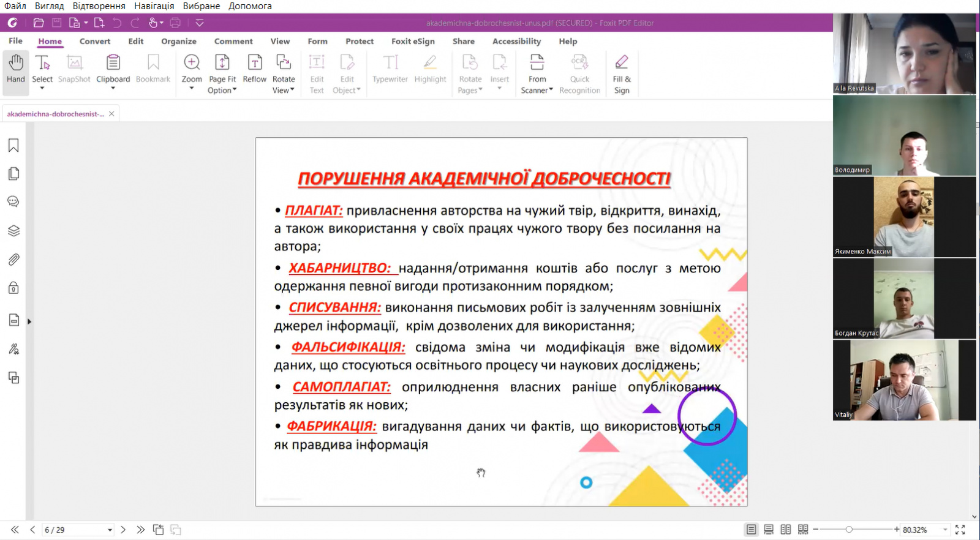The height and width of the screenshot is (540, 980).
Task: Go to the last page
Action: pyautogui.click(x=141, y=530)
